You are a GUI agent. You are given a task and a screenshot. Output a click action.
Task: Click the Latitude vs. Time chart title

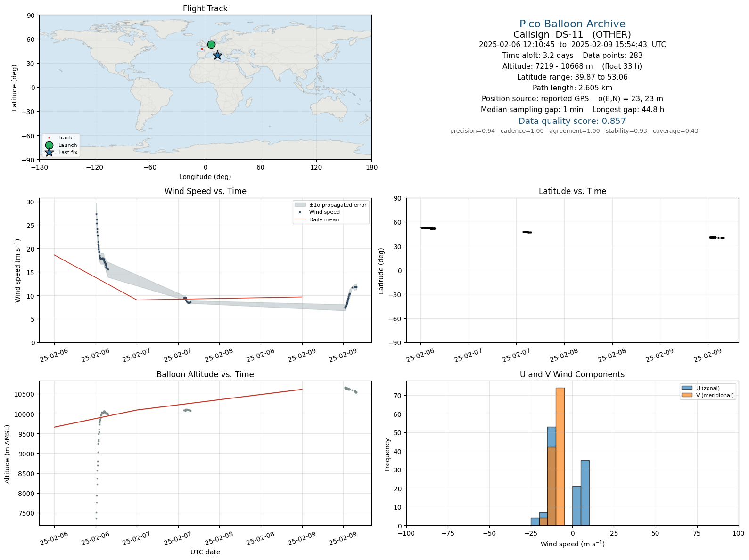coord(572,191)
